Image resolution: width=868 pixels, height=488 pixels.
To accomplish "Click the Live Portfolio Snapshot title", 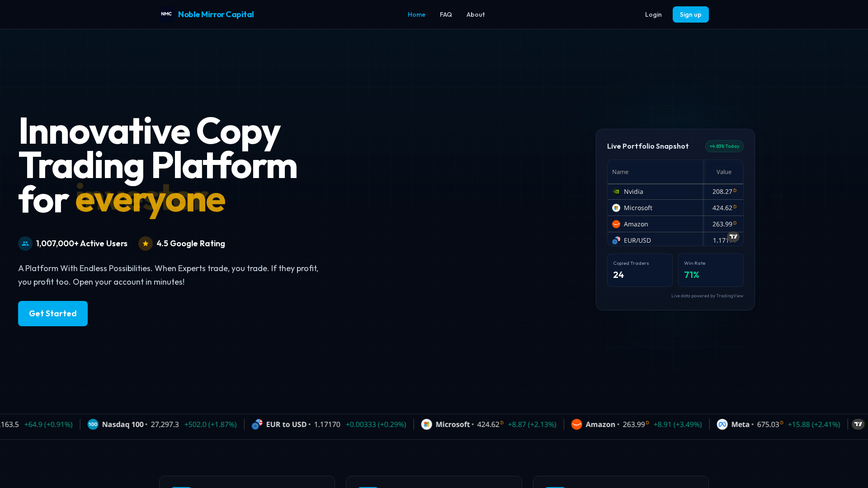I will tap(648, 146).
